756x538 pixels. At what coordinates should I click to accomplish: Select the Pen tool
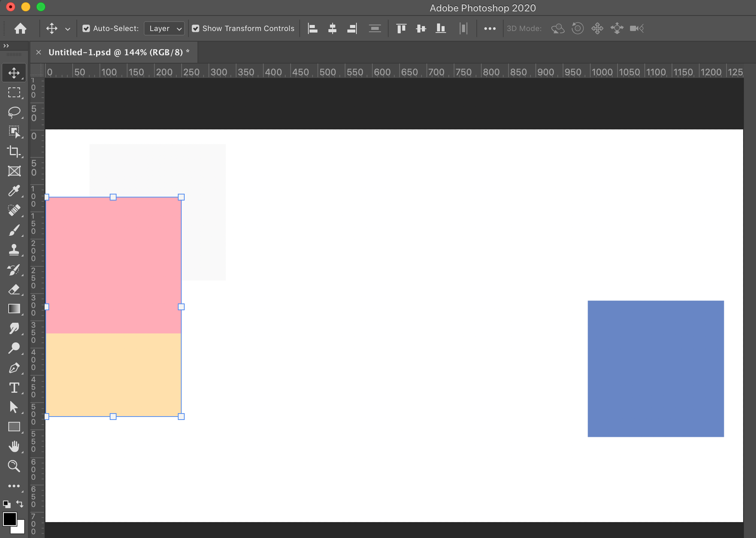pyautogui.click(x=14, y=368)
